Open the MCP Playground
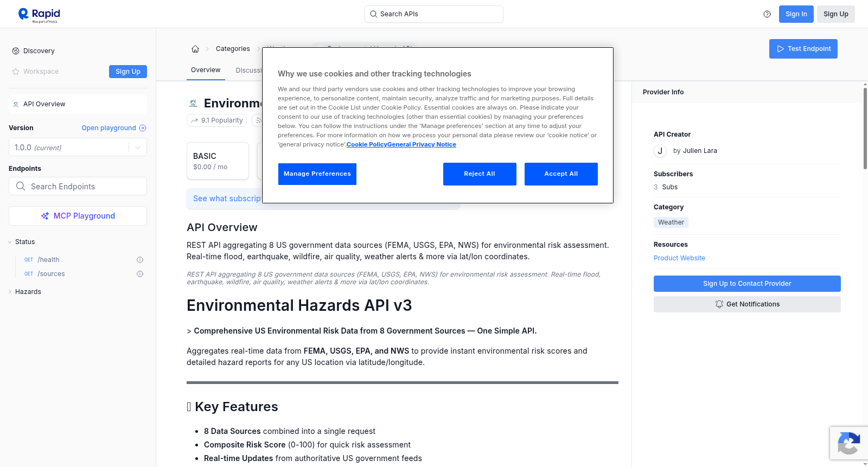The height and width of the screenshot is (467, 868). pyautogui.click(x=78, y=216)
